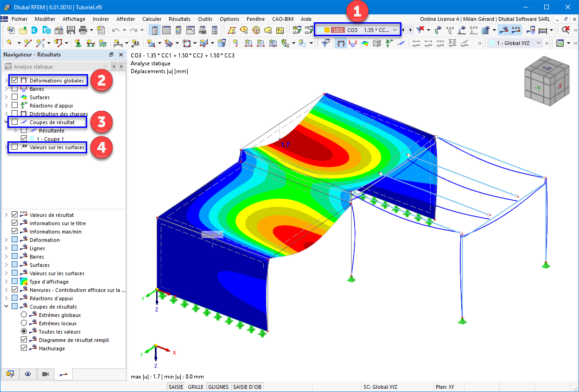Open the Block Manager icon

click(x=47, y=30)
